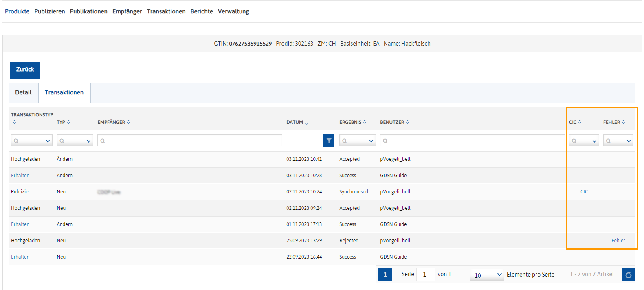Click the blue date filter funnel icon

[329, 141]
